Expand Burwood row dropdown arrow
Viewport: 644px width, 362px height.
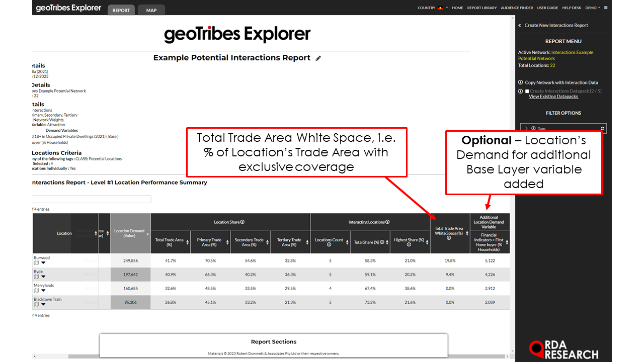(x=43, y=262)
